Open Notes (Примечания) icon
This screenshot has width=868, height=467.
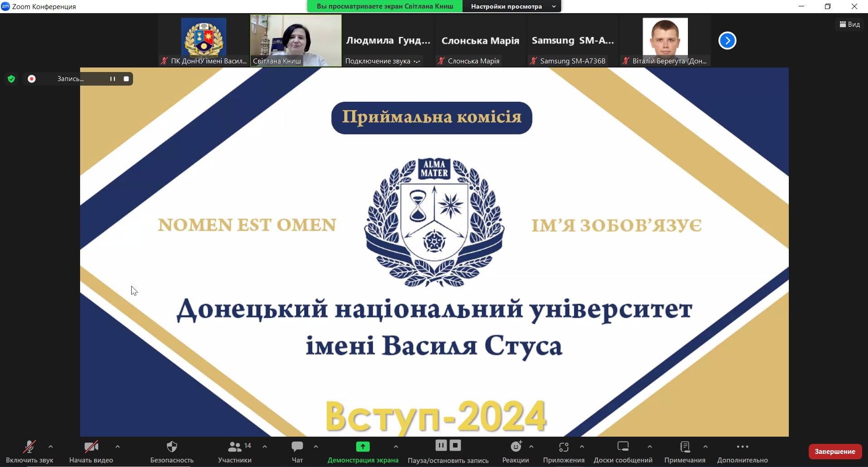click(x=685, y=447)
